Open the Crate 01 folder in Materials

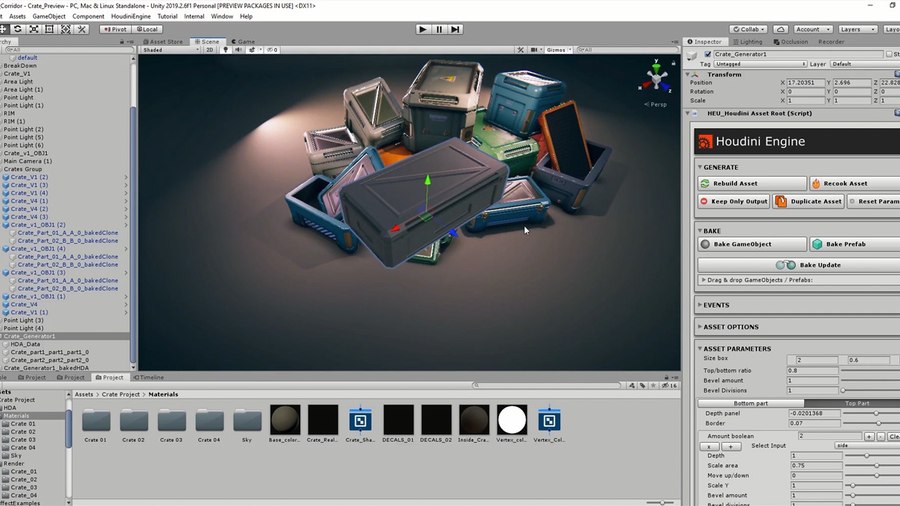point(96,425)
